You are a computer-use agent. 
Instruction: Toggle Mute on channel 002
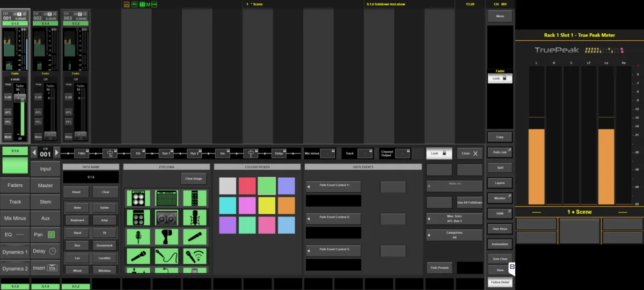coord(39,137)
